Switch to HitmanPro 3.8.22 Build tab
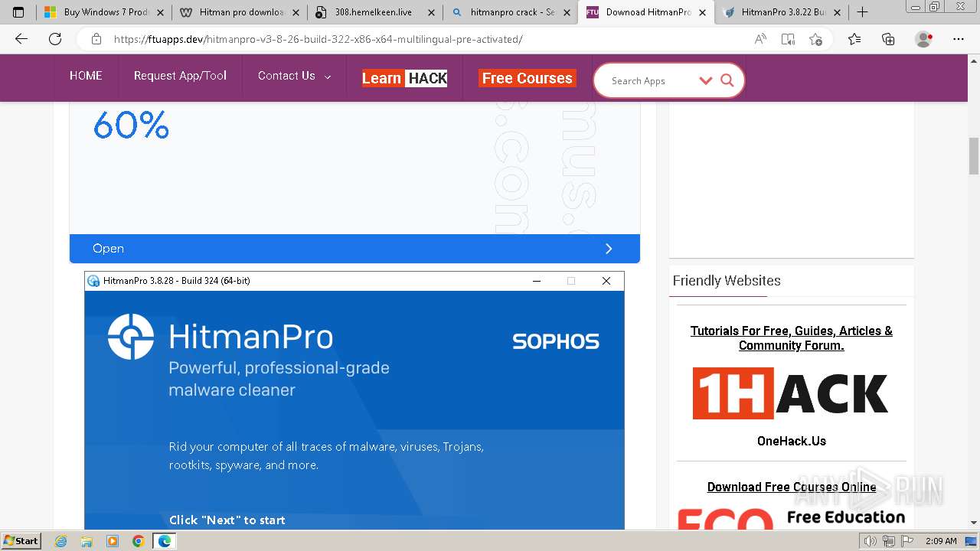The width and height of the screenshot is (980, 551). (781, 12)
